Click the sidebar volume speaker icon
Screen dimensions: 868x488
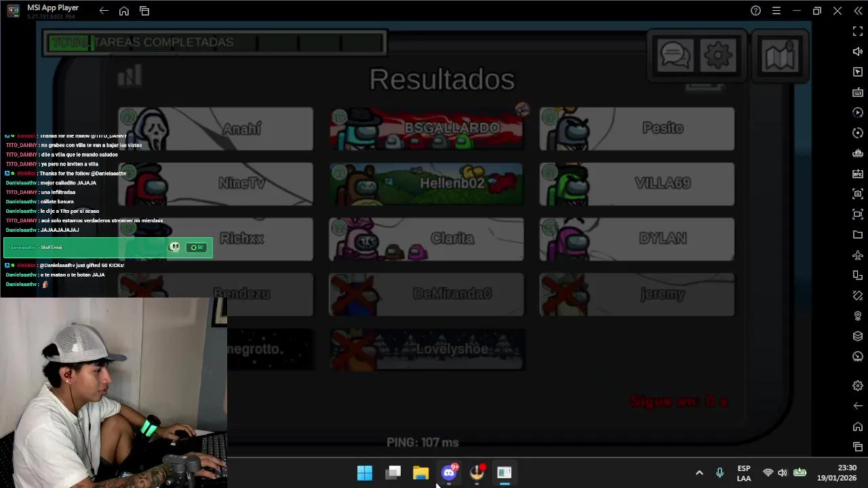coord(858,52)
